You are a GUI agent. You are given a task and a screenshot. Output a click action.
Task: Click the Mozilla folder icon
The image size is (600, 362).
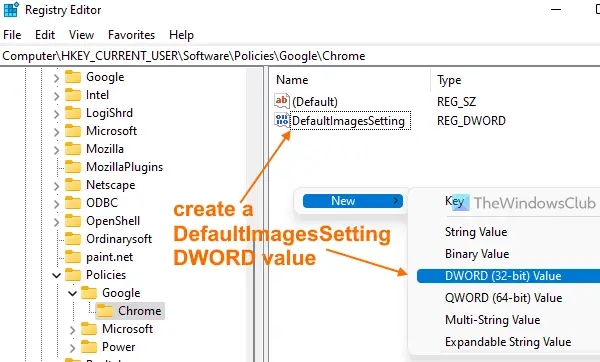(x=73, y=149)
